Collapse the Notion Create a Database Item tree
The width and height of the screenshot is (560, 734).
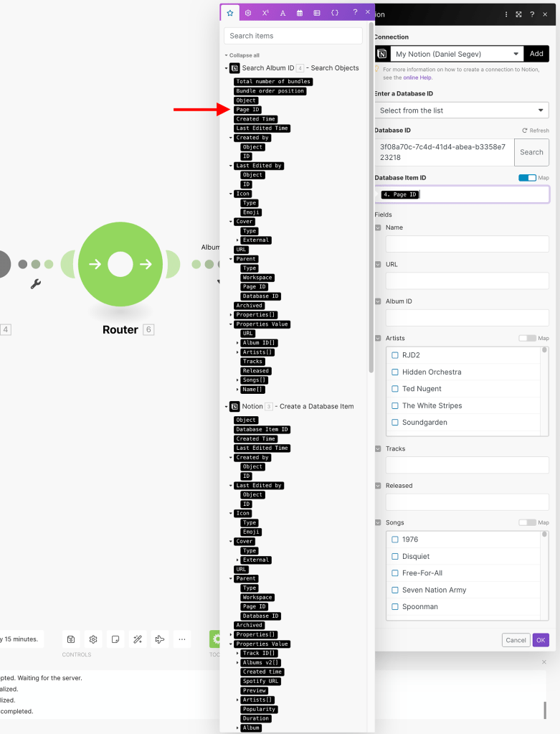coord(227,407)
